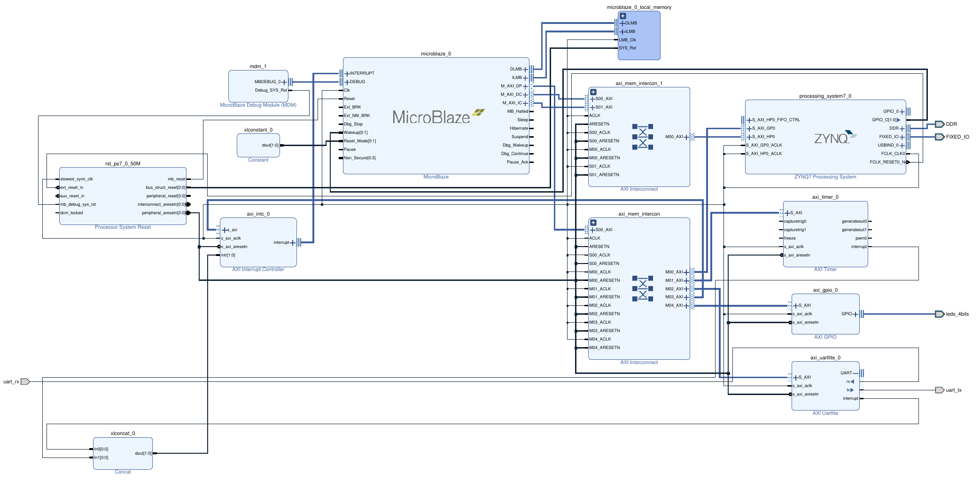
Task: Select the axi_uartlite_0 block title
Action: tap(825, 358)
